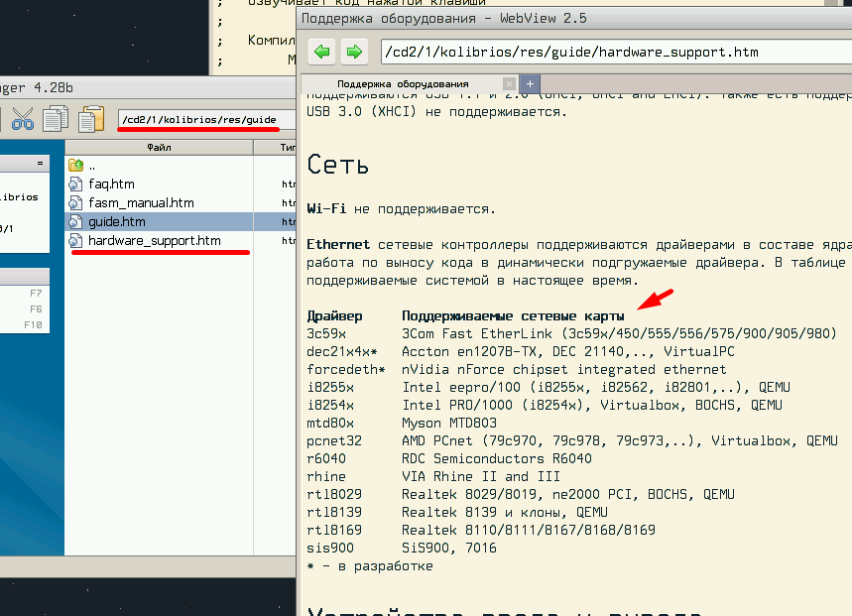Click the faq.htm file icon
Screen dimensions: 852x616
point(75,185)
